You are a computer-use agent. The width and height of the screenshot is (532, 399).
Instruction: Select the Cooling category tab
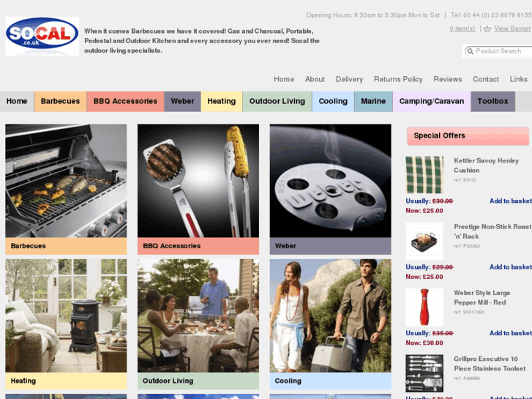coord(333,101)
